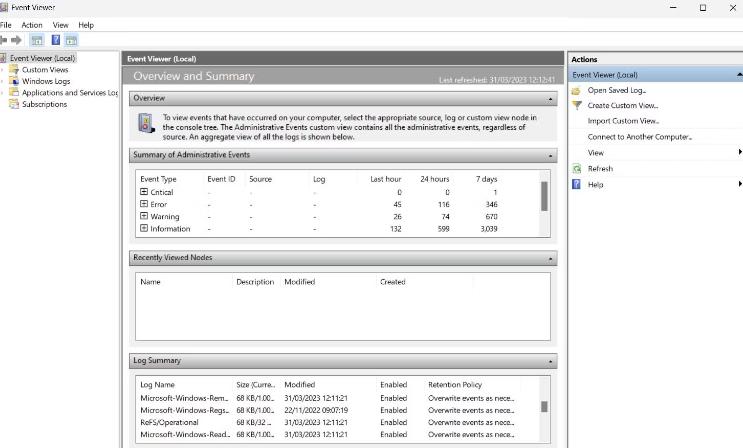
Task: Click the 24 hours column header
Action: (435, 179)
